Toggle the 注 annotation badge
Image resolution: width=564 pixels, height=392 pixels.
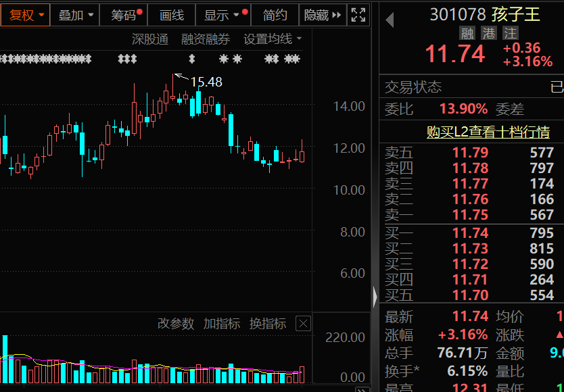(x=510, y=32)
